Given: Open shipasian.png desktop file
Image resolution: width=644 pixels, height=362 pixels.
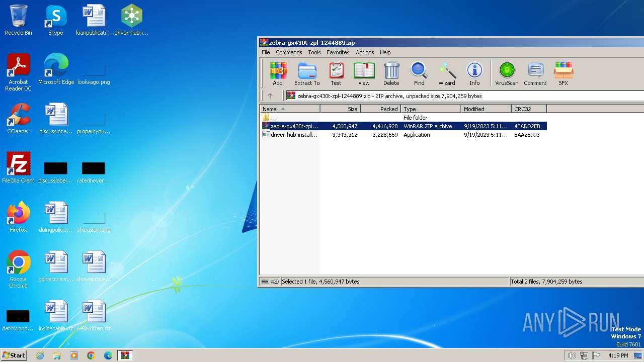Looking at the screenshot, I should [x=94, y=221].
